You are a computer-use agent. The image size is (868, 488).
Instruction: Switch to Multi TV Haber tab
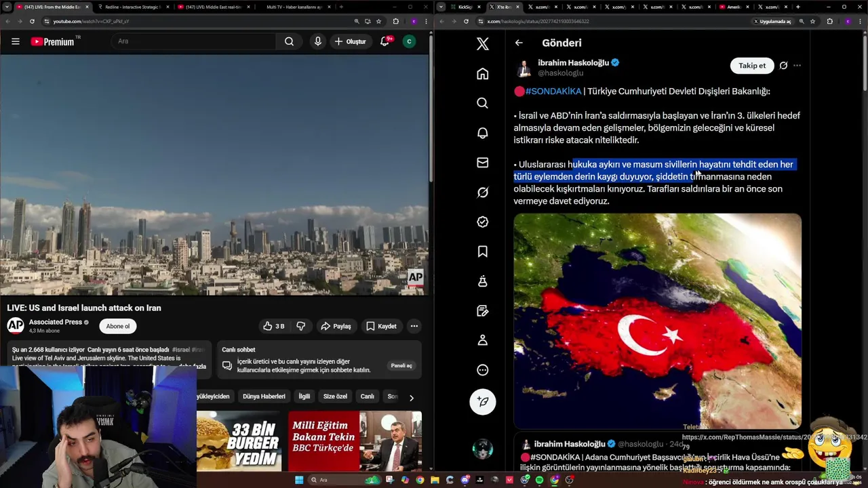click(293, 7)
